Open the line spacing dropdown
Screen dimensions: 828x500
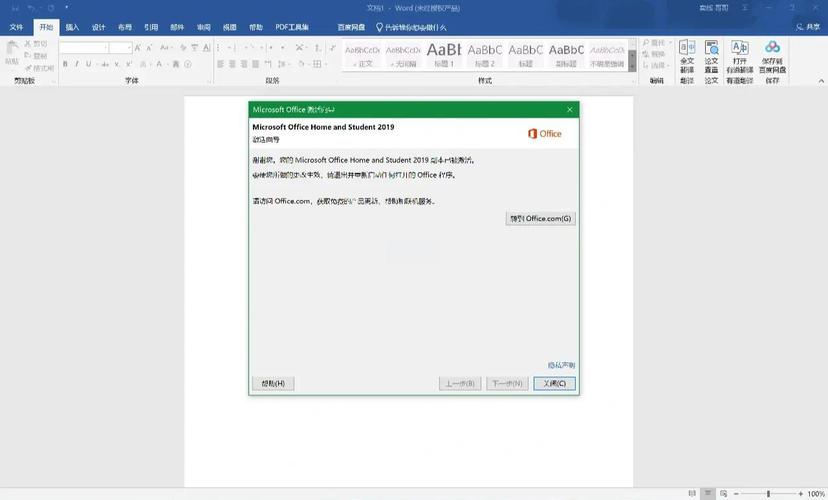click(284, 64)
